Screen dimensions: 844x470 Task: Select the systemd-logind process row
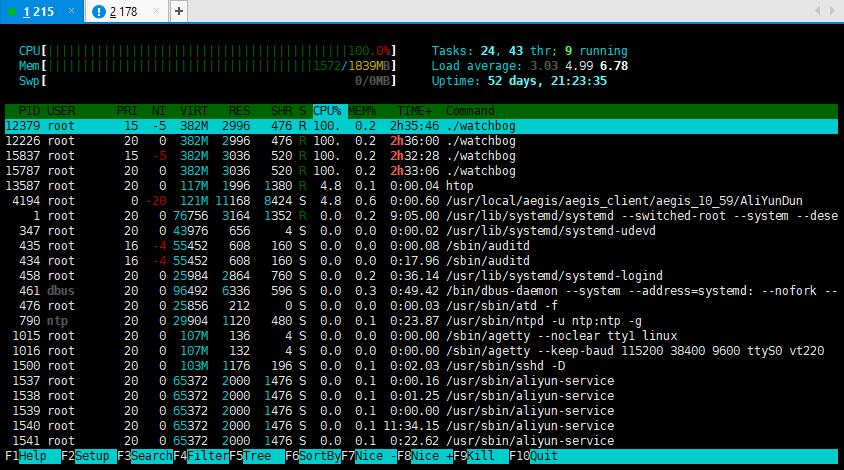pyautogui.click(x=421, y=276)
